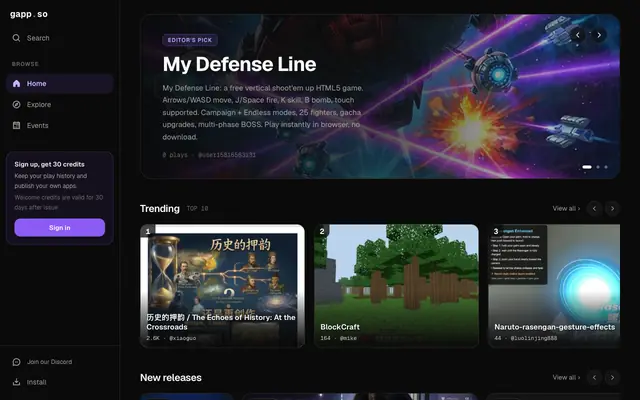Viewport: 640px width, 400px height.
Task: Click the rank 2 badge on BlockCraft
Action: (x=322, y=231)
